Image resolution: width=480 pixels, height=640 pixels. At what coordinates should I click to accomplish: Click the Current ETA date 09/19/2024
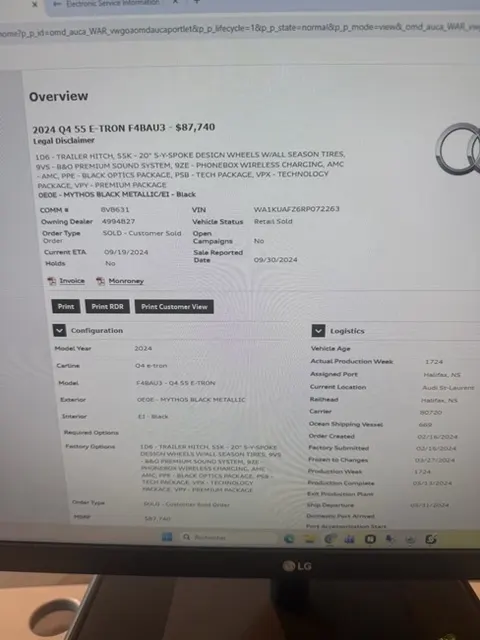tap(126, 252)
